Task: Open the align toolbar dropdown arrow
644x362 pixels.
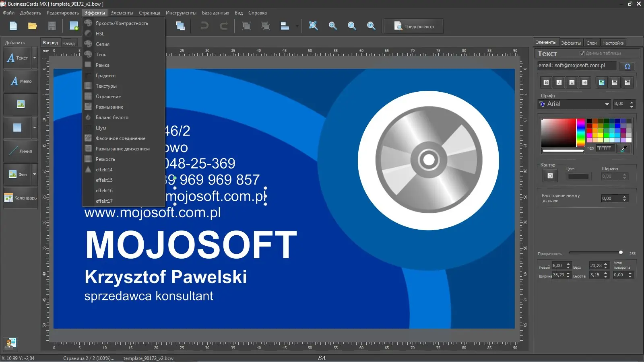Action: (297, 27)
